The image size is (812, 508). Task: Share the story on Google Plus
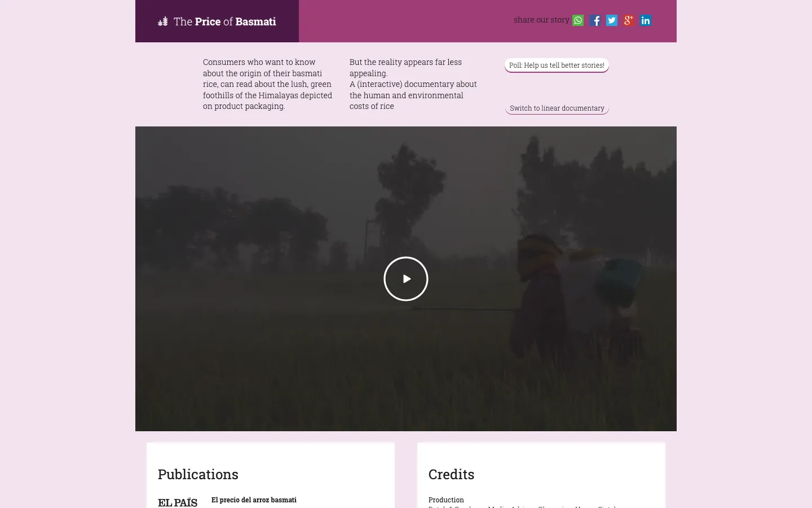(x=629, y=20)
